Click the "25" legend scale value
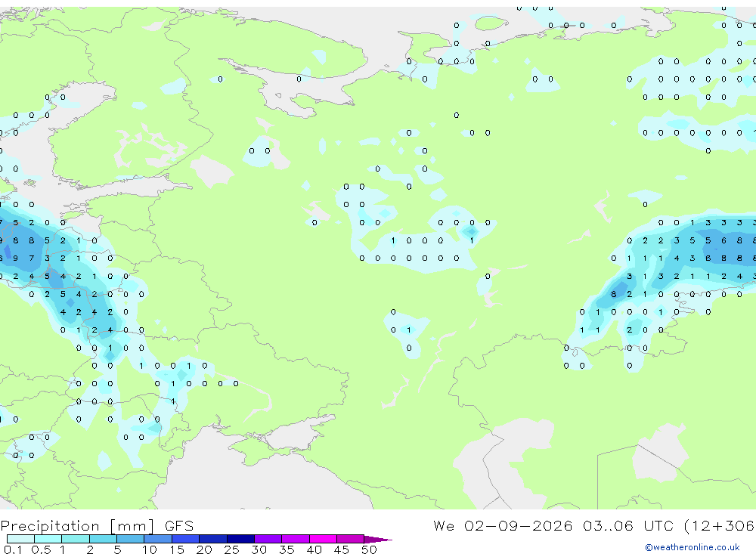Screen dimensions: 756x554 pos(231,549)
